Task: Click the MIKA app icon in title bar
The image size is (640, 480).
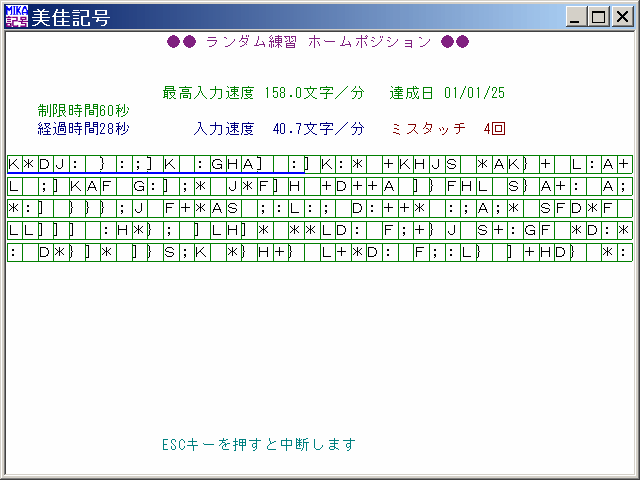Action: (17, 17)
